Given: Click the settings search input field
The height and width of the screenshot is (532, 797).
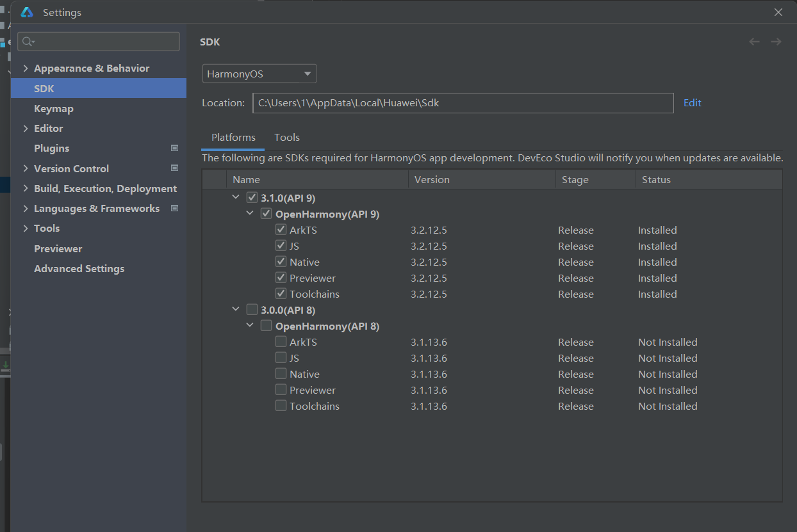Looking at the screenshot, I should tap(99, 42).
